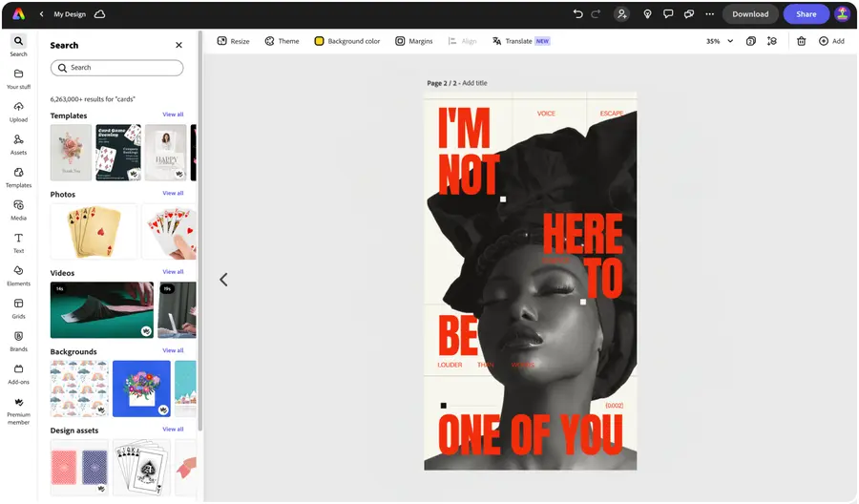The height and width of the screenshot is (504, 859).
Task: Open the Elements panel in sidebar
Action: tap(19, 276)
